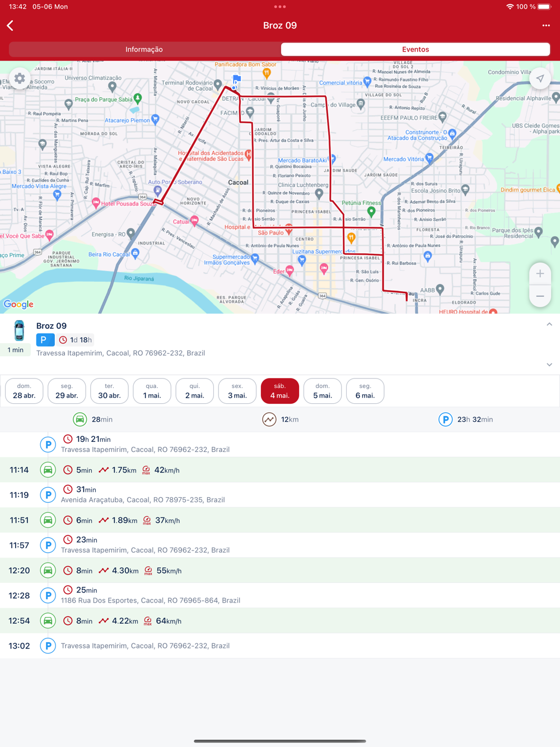Tap the 1d 18h parked duration
Viewport: 560px width, 747px height.
81,340
